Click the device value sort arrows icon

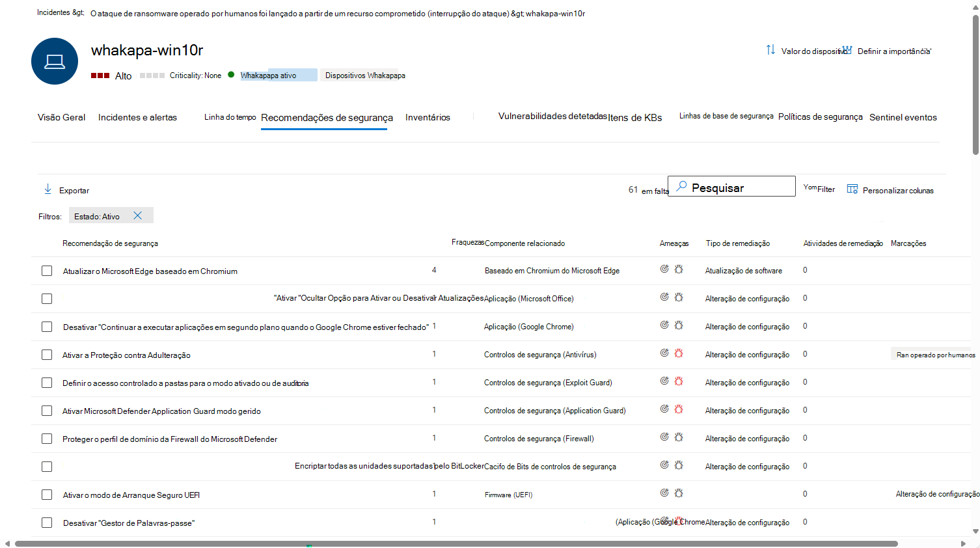point(770,49)
